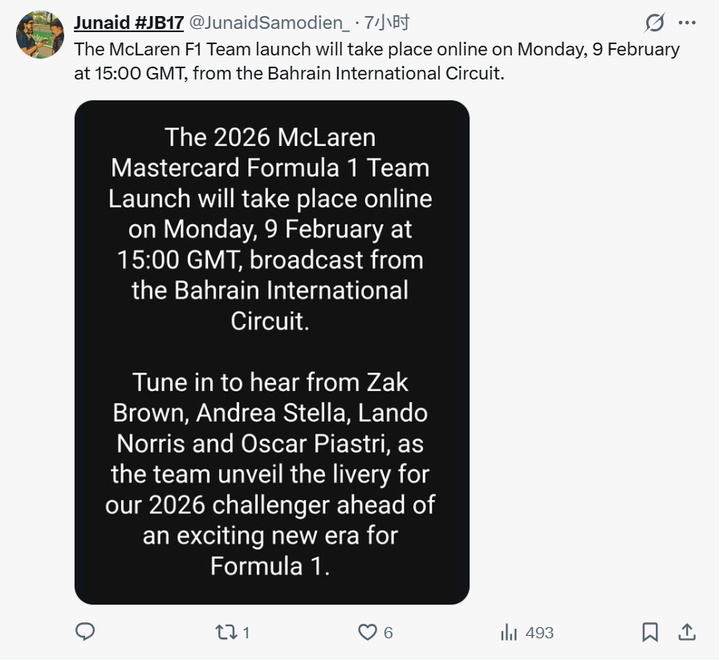This screenshot has width=720, height=660.
Task: Click the reply speech bubble icon
Action: coord(86,632)
